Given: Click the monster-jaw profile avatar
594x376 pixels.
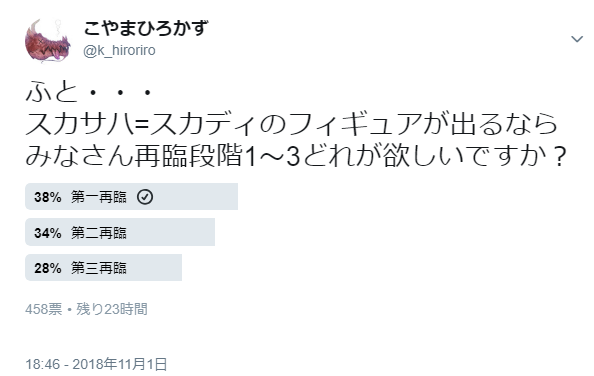Looking at the screenshot, I should [48, 40].
